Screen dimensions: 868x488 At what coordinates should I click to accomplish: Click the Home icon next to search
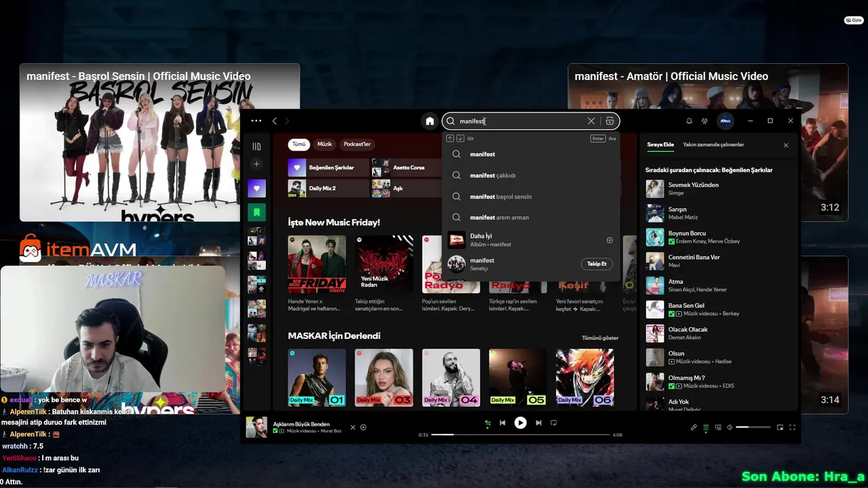click(429, 121)
